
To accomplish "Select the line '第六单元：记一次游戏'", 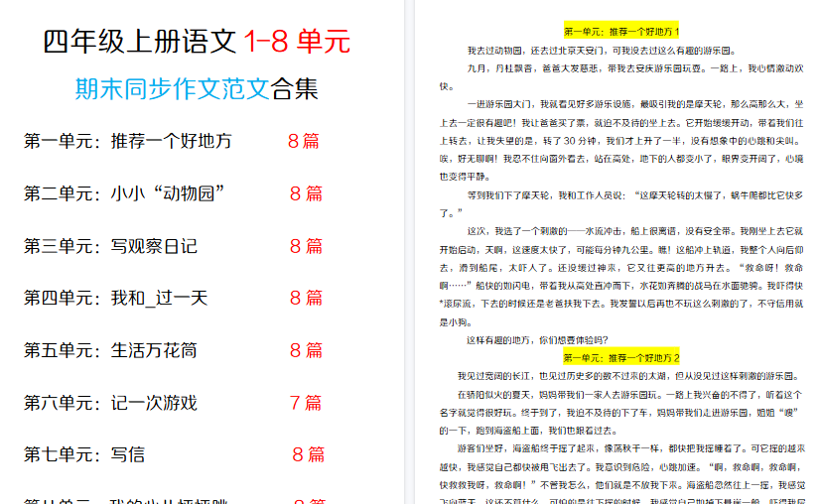I will 110,403.
